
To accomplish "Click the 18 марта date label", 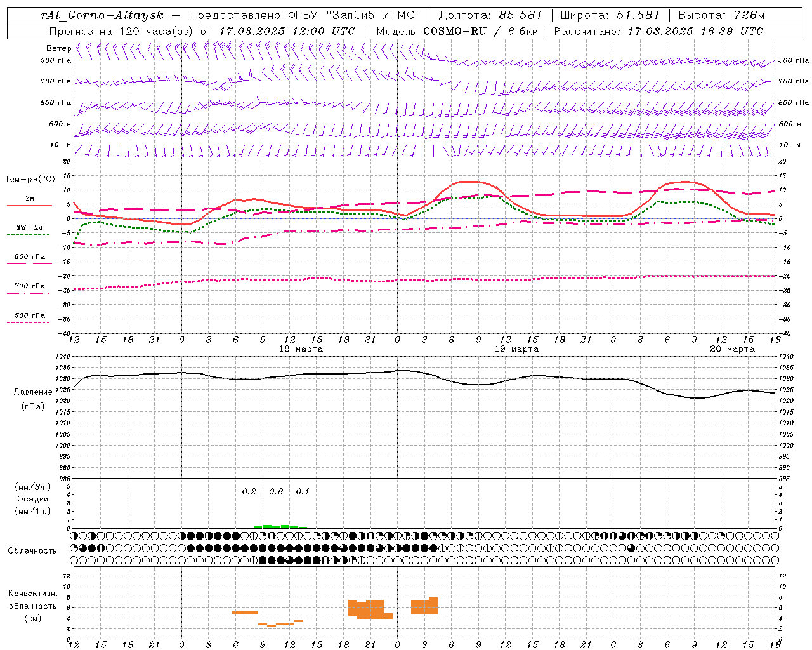I will (x=301, y=349).
